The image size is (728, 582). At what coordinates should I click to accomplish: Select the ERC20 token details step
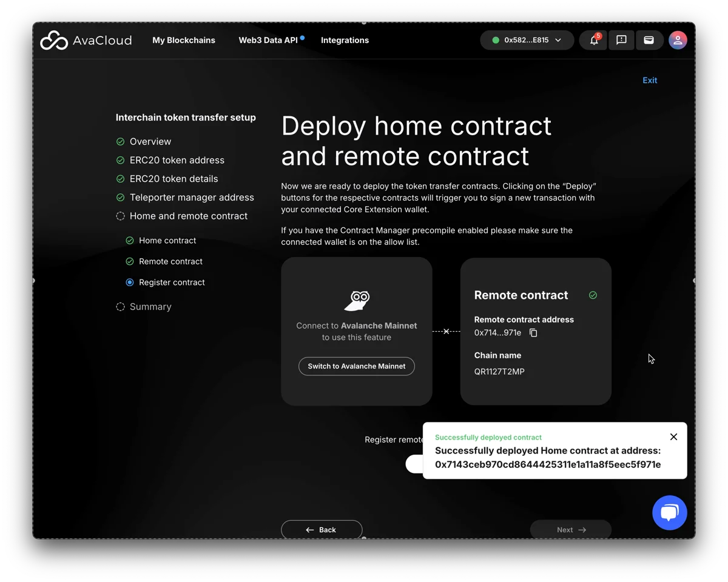tap(174, 179)
